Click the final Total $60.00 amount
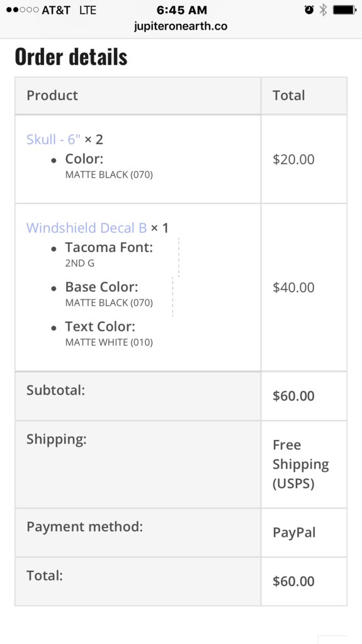The image size is (362, 644). click(293, 581)
